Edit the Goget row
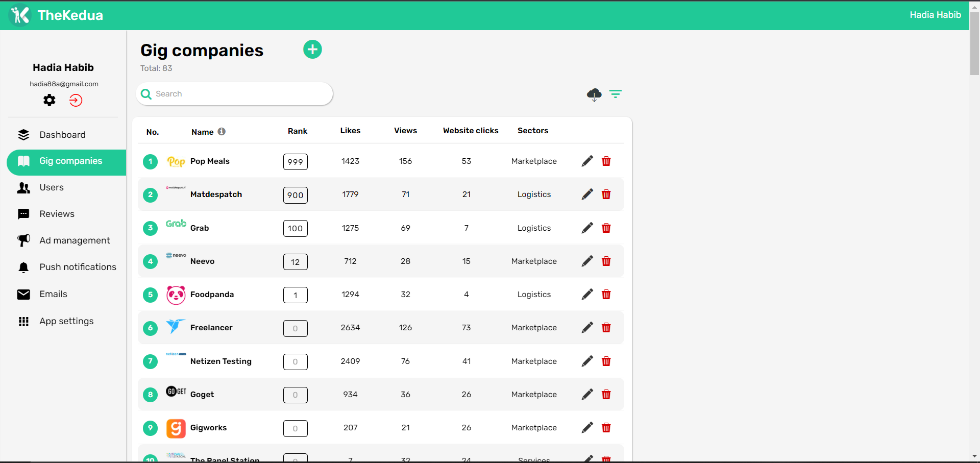The image size is (980, 463). click(x=587, y=394)
